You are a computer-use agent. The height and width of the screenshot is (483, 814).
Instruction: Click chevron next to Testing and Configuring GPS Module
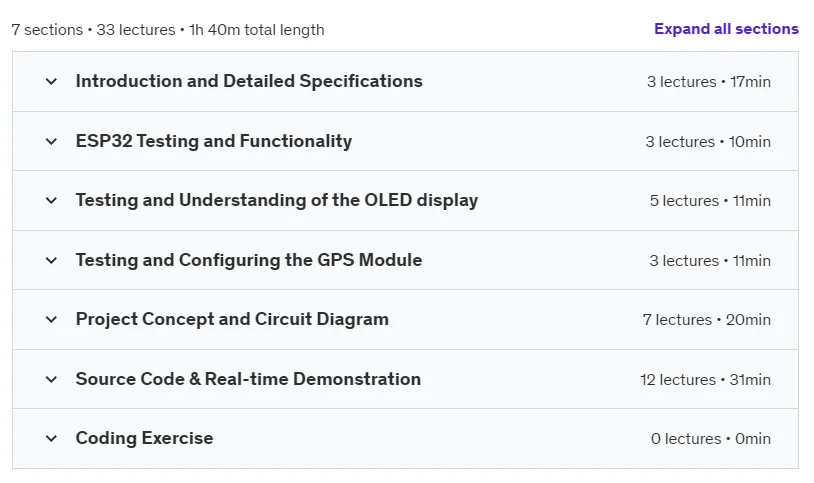(x=51, y=260)
